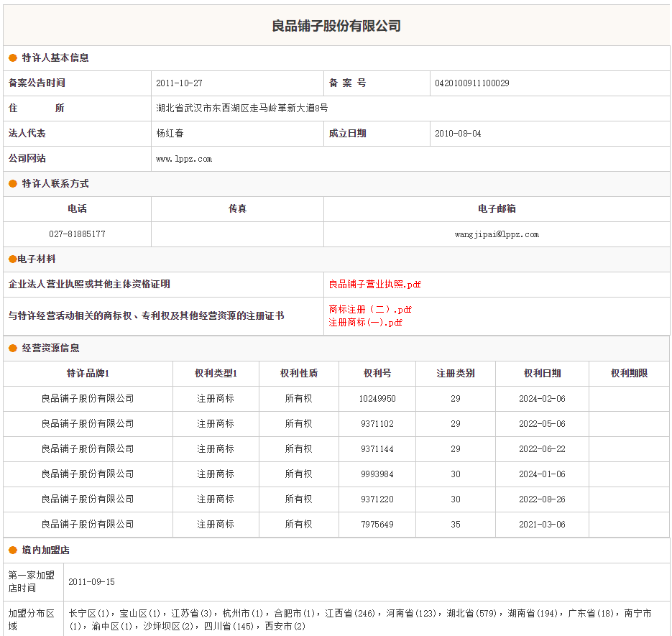Click orange bullet beside 境内加盟店
This screenshot has height=636, width=672.
13,550
